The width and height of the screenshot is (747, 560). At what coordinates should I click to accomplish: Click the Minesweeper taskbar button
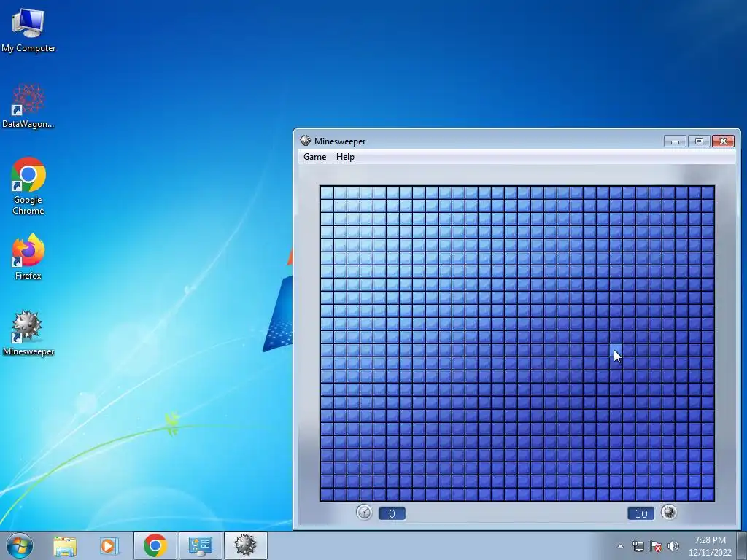[x=245, y=545]
